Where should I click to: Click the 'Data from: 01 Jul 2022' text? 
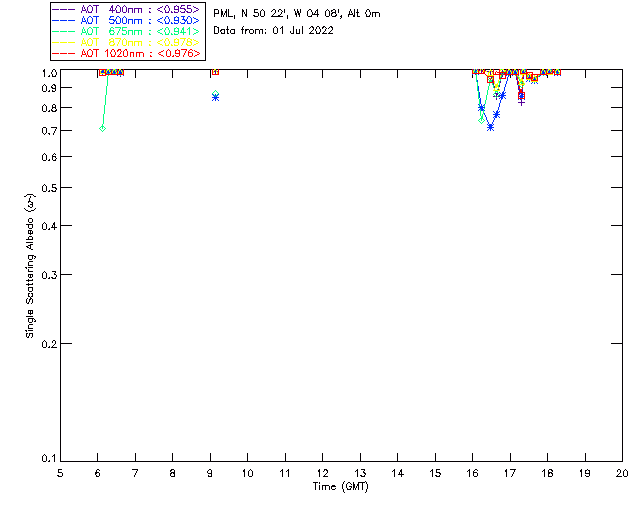(x=273, y=31)
